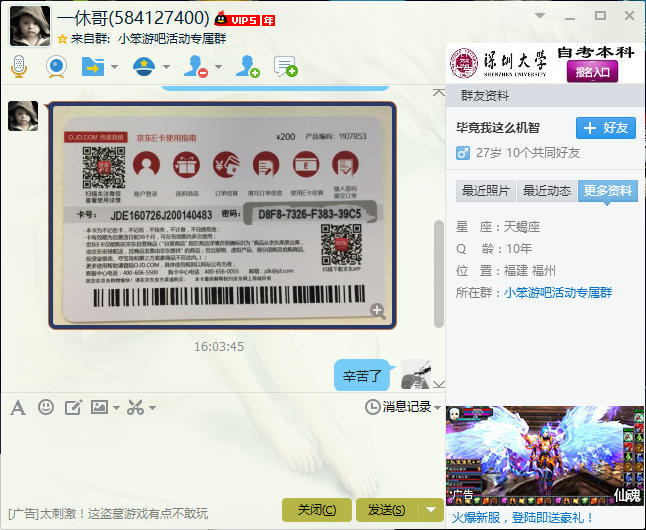Open the police cap report icon
This screenshot has width=646, height=530.
point(144,67)
